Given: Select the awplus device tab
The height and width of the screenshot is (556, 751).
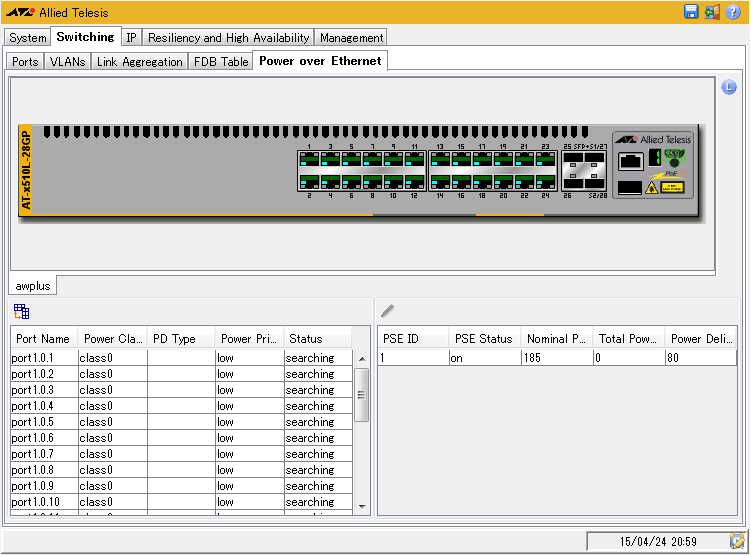Looking at the screenshot, I should pos(33,286).
